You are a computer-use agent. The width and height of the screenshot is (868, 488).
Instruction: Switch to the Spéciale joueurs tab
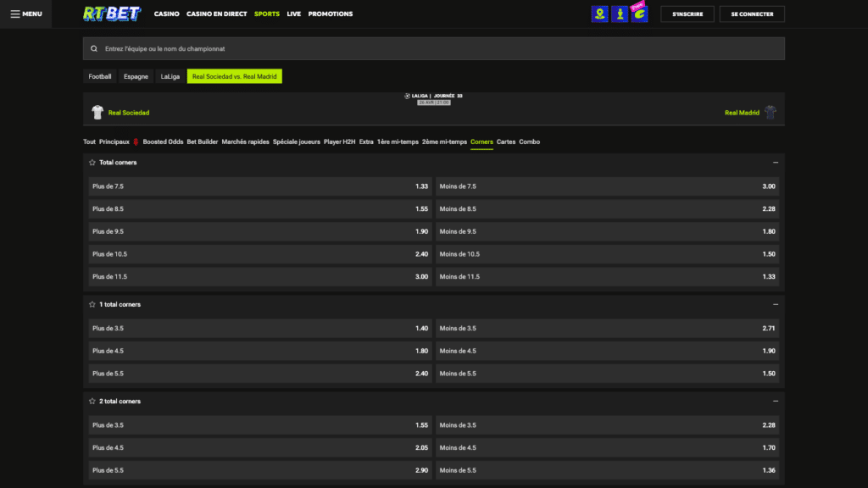pyautogui.click(x=296, y=142)
